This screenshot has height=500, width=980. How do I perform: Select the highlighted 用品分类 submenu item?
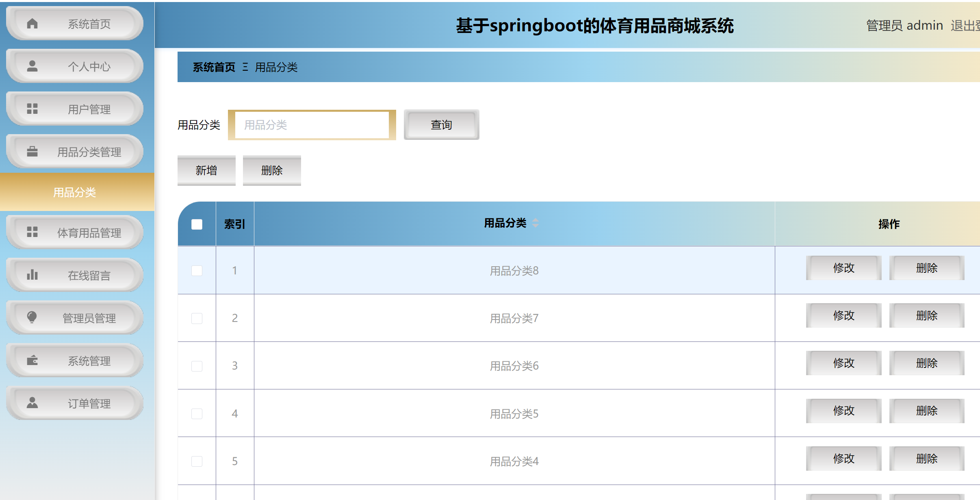(x=77, y=192)
